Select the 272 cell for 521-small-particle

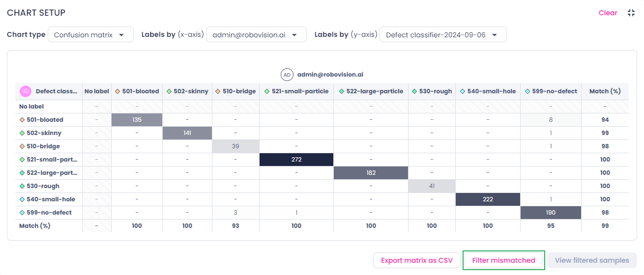[296, 160]
